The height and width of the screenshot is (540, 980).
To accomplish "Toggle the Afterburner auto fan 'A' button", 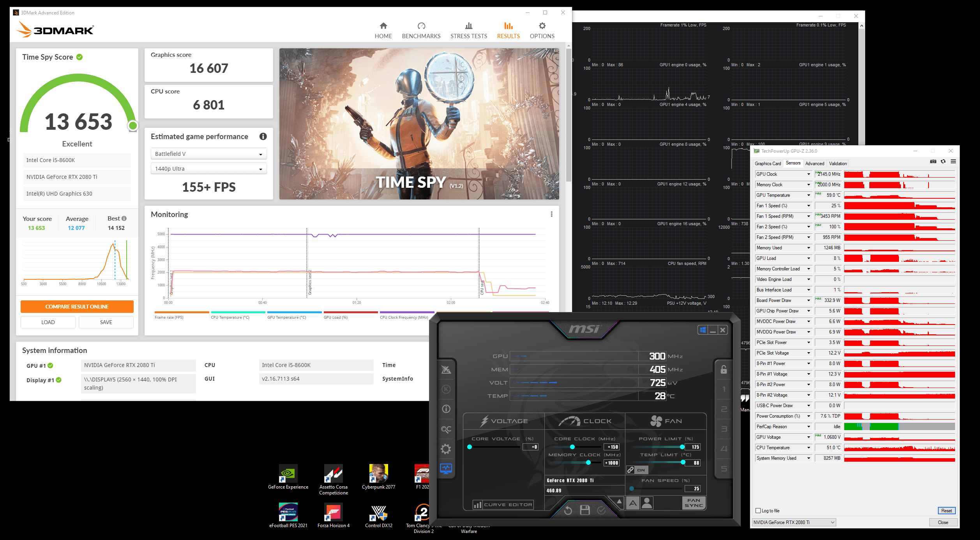I will pos(633,503).
